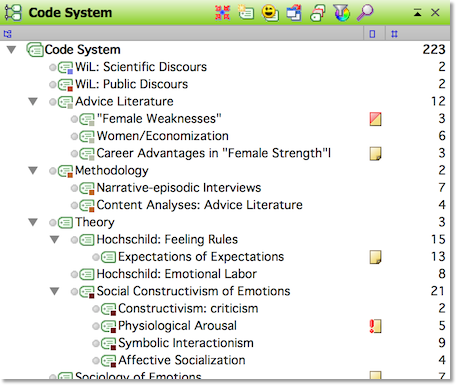Collapse Social Constructivism of Emotions subcodes
This screenshot has width=456, height=385.
pyautogui.click(x=55, y=291)
